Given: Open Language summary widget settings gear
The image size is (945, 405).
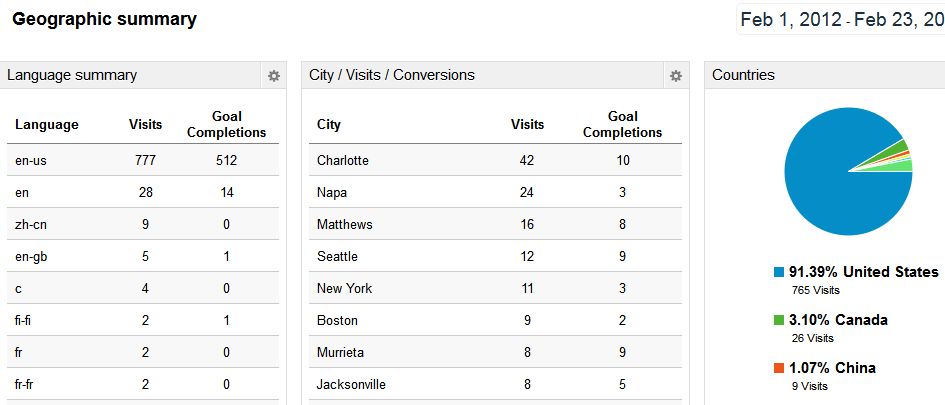Looking at the screenshot, I should click(x=274, y=76).
